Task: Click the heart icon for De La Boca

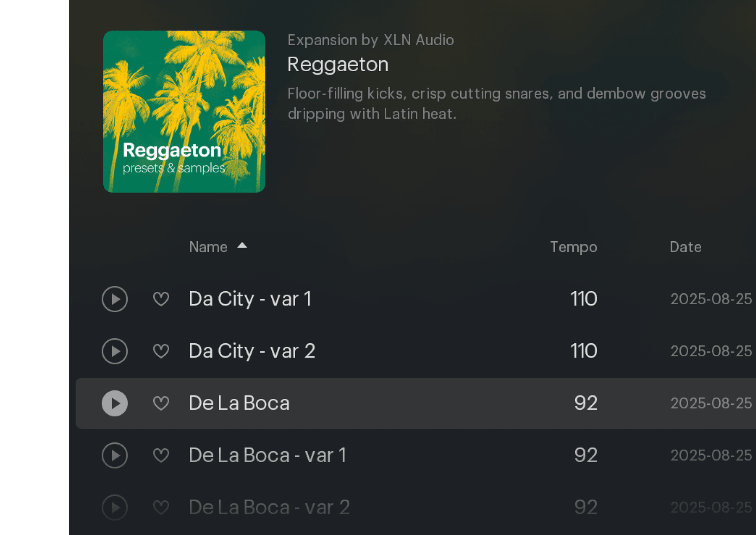Action: pyautogui.click(x=161, y=403)
